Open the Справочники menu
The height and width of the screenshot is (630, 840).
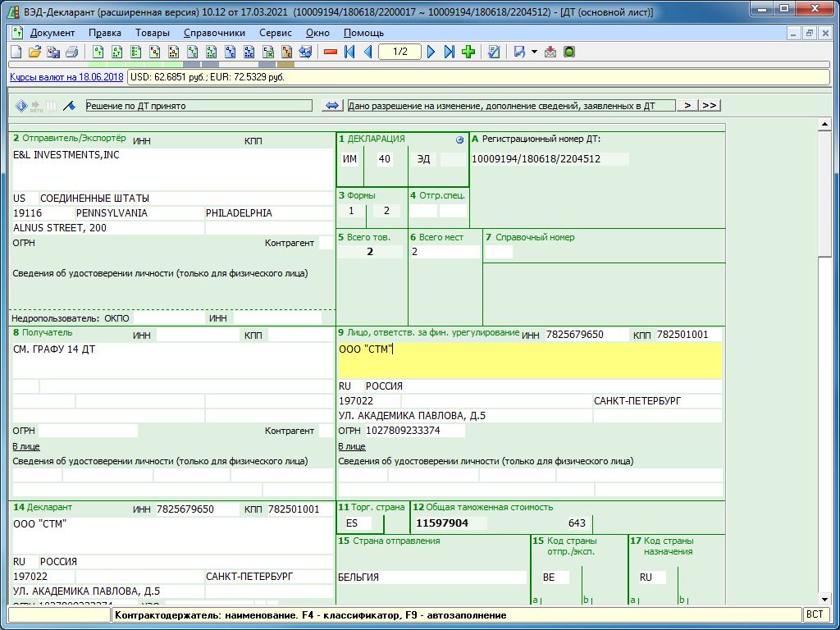pyautogui.click(x=214, y=33)
